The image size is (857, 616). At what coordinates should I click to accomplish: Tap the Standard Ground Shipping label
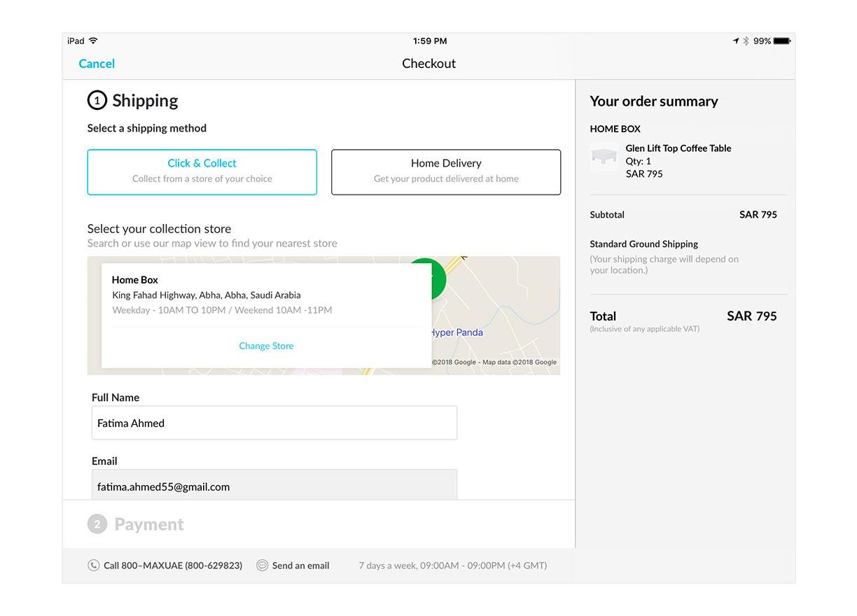(x=644, y=244)
